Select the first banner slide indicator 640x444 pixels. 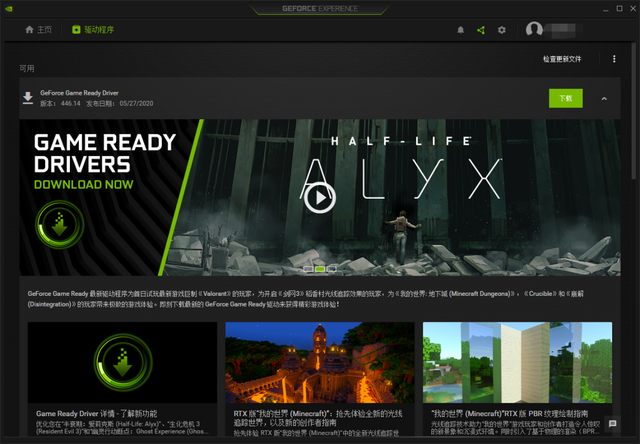point(309,269)
